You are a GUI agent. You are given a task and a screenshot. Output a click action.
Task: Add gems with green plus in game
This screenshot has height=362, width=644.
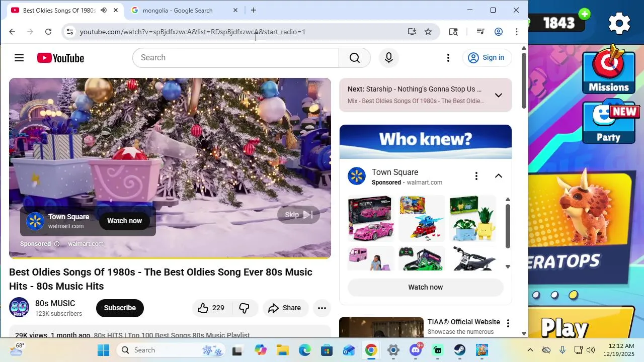click(584, 14)
